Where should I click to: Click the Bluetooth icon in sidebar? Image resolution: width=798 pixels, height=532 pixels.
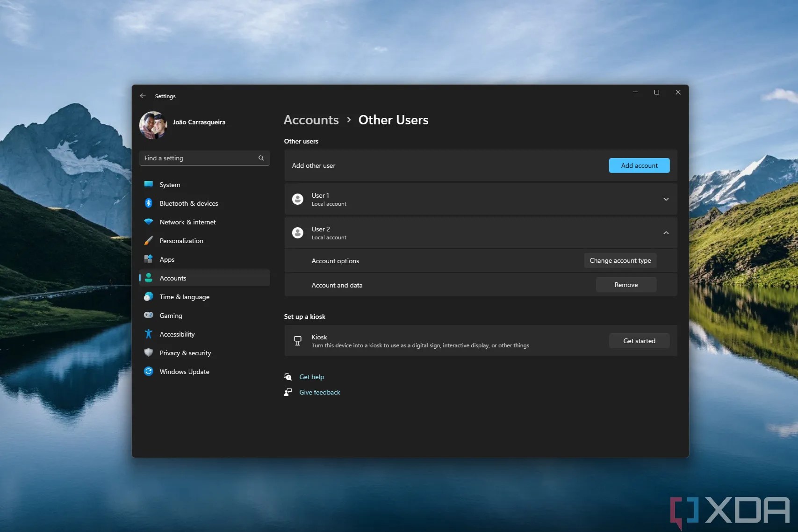[x=149, y=203]
